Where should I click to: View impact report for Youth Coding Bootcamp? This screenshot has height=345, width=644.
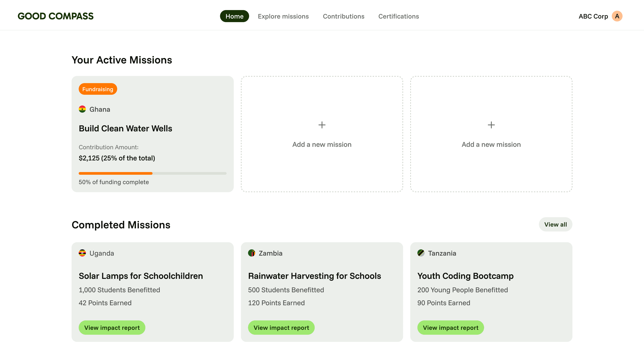(x=450, y=328)
